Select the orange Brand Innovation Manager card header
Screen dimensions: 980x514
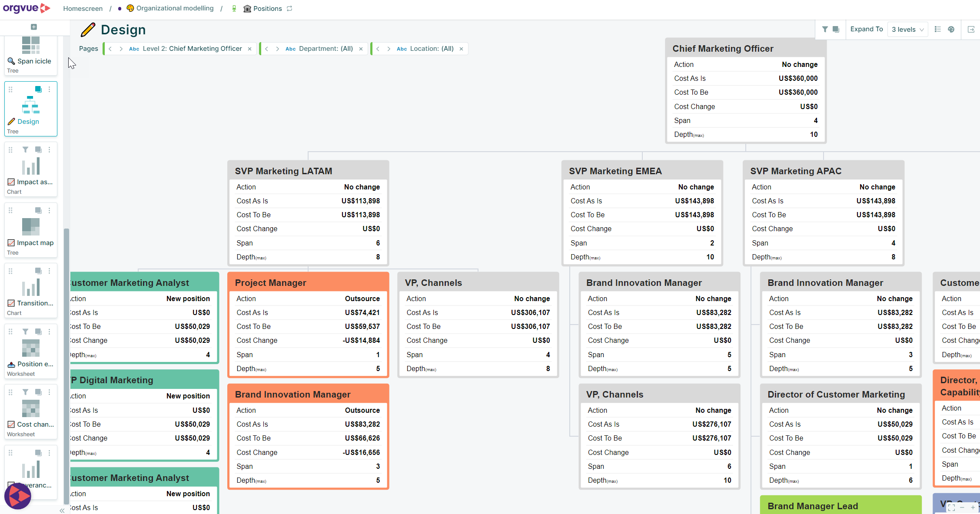coord(308,394)
